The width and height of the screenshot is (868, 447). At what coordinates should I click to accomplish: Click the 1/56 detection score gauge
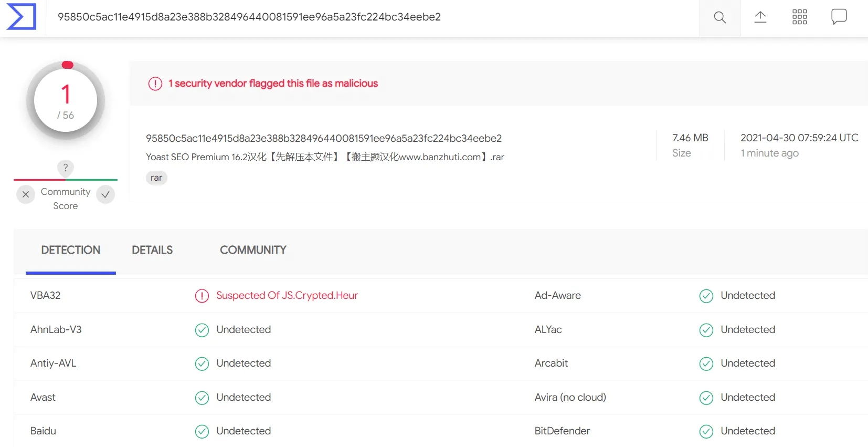[x=66, y=100]
